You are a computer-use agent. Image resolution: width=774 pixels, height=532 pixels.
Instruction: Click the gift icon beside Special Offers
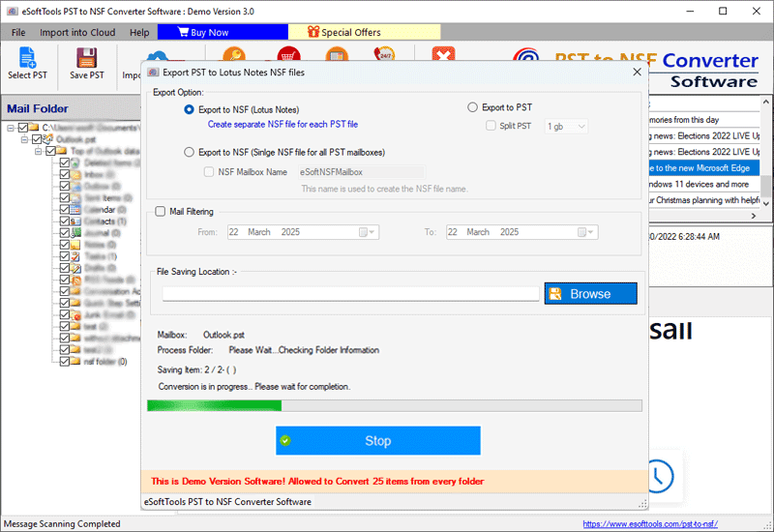(x=313, y=32)
